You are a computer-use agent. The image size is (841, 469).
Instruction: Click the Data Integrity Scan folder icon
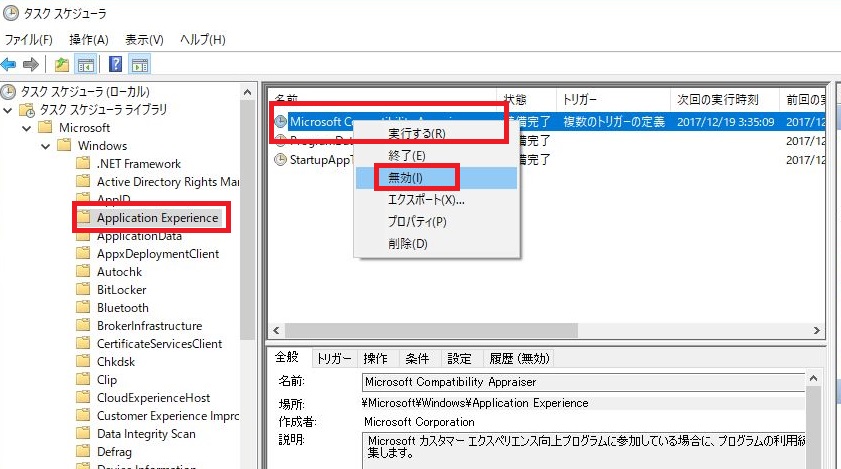click(x=83, y=433)
